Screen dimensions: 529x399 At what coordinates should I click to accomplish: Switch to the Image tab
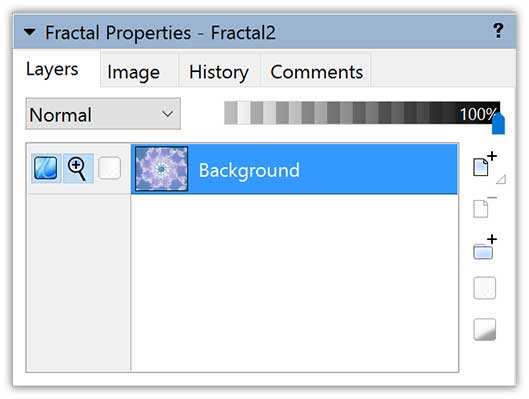[133, 72]
